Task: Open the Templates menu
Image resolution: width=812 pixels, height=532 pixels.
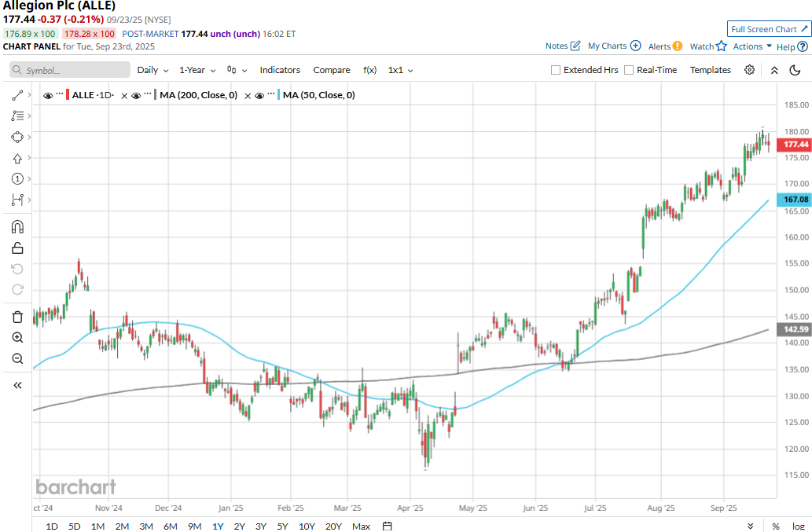Action: click(710, 70)
